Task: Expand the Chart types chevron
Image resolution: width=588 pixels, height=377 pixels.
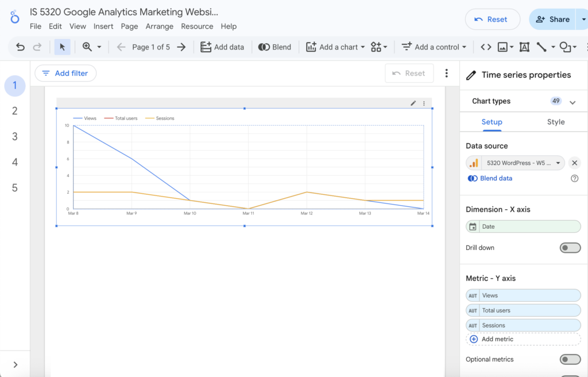Action: point(572,102)
